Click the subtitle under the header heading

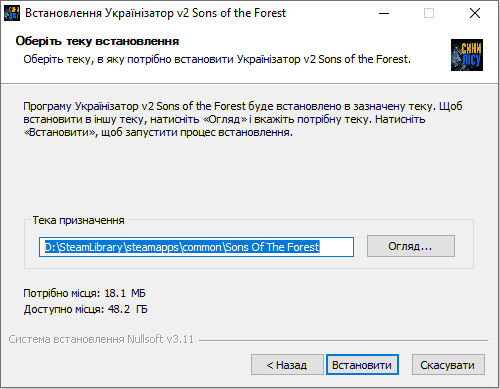pos(217,59)
